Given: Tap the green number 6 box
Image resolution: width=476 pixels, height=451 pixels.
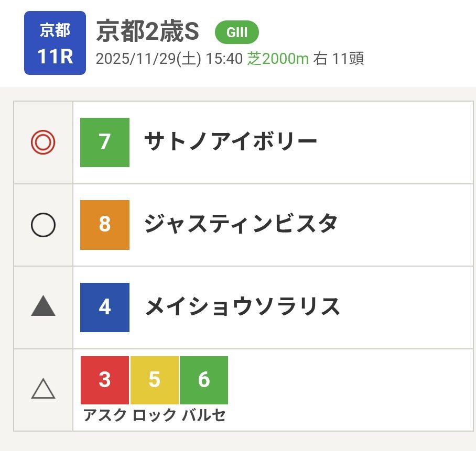Looking at the screenshot, I should (204, 380).
